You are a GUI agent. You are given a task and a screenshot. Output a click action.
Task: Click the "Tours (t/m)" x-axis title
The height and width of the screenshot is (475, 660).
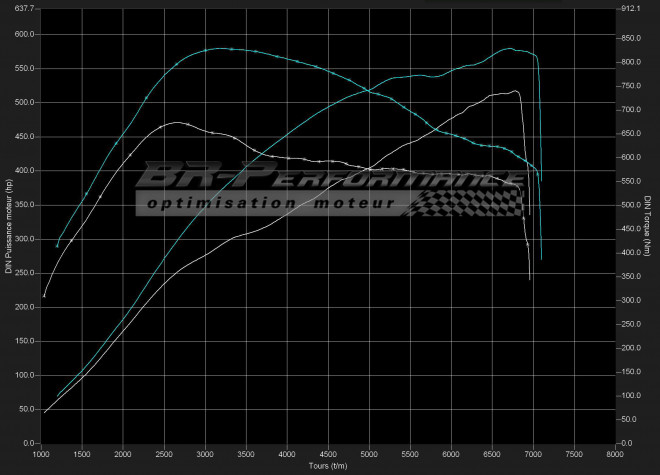(x=328, y=466)
